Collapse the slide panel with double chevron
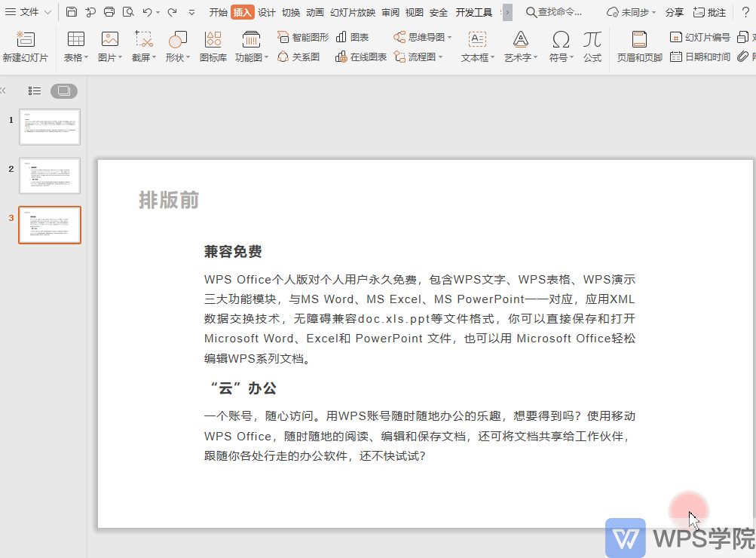The height and width of the screenshot is (558, 756). 3,90
